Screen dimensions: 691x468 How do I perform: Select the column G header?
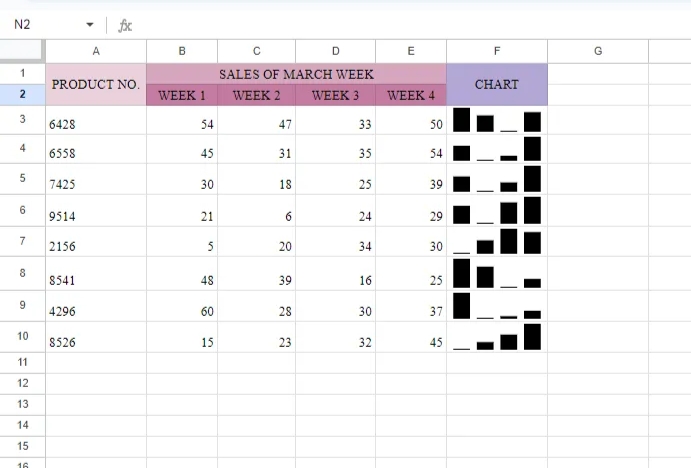[x=598, y=51]
